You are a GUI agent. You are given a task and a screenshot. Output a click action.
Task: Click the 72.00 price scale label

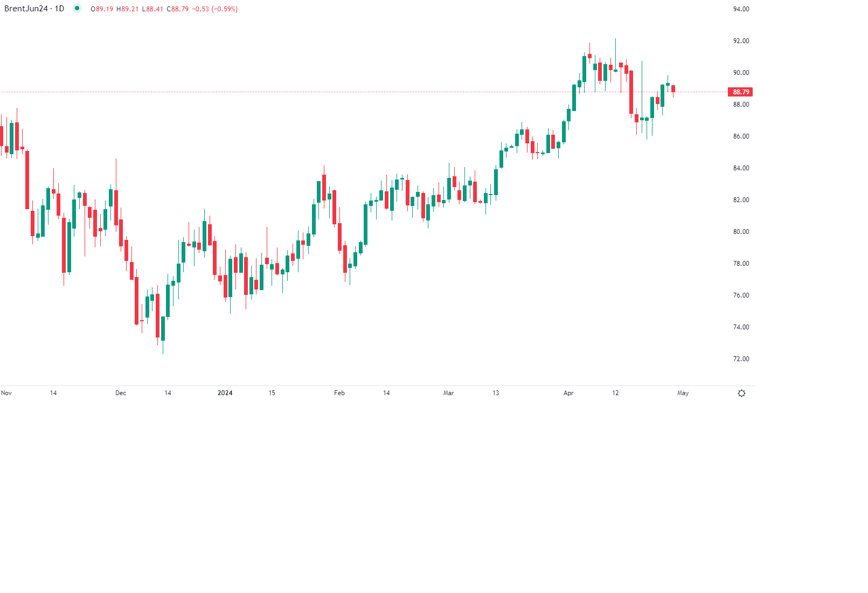[x=741, y=359]
